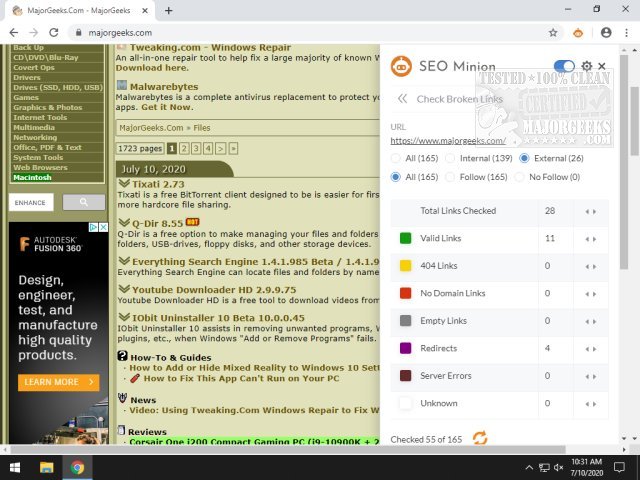Bookmark this page with the star icon
The height and width of the screenshot is (480, 640).
[x=553, y=33]
